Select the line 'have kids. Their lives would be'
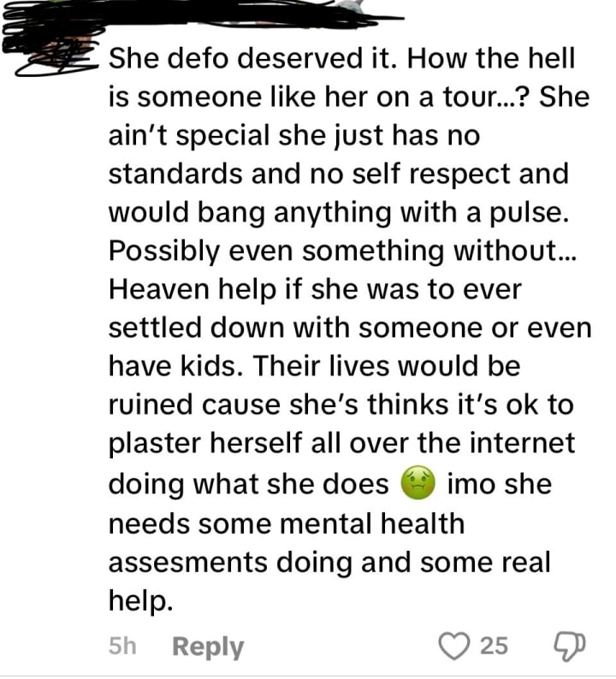This screenshot has width=616, height=679. pos(315,366)
